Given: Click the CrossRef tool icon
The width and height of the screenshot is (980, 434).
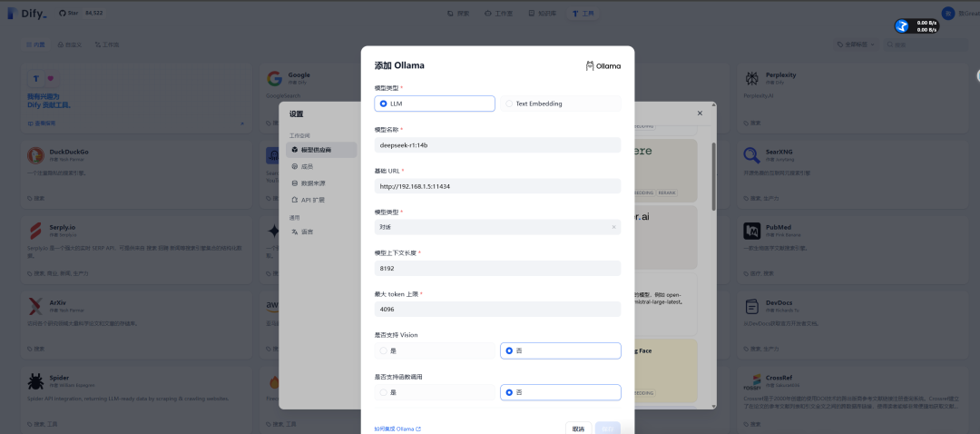Looking at the screenshot, I should pos(752,381).
